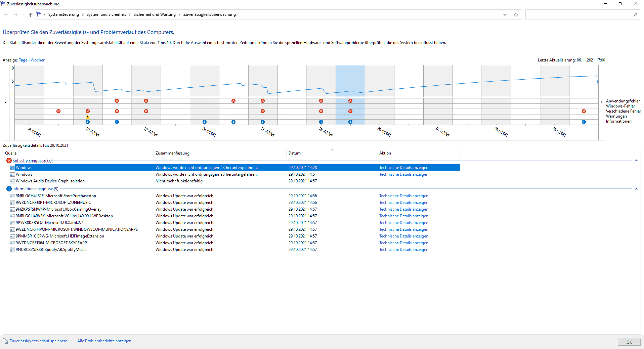Click in the search input field

pyautogui.click(x=579, y=14)
